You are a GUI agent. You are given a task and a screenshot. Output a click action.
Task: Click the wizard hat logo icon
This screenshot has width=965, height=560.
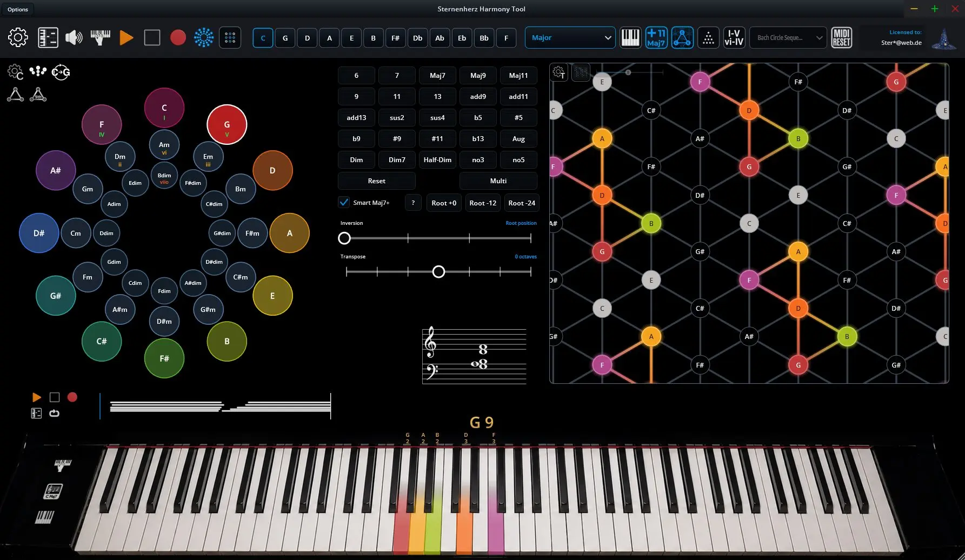point(943,39)
